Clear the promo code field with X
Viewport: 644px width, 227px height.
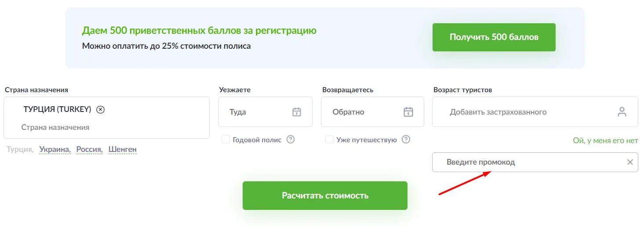(x=630, y=162)
